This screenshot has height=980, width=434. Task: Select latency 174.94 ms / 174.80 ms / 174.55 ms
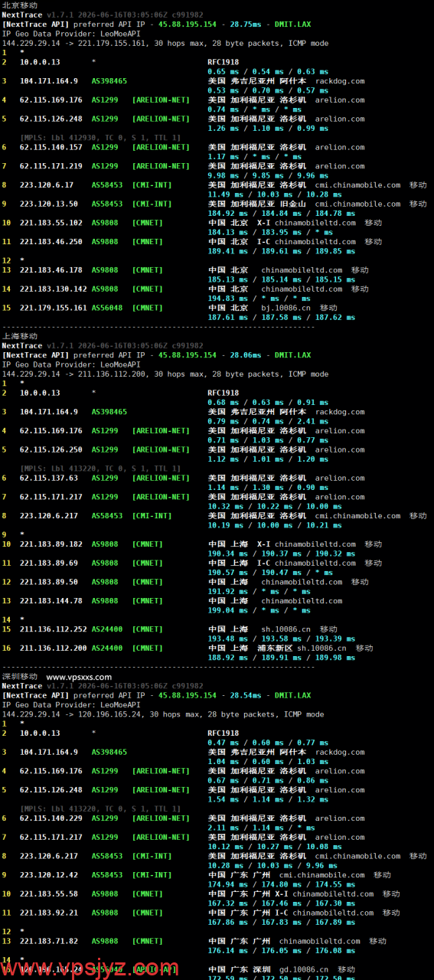click(271, 884)
